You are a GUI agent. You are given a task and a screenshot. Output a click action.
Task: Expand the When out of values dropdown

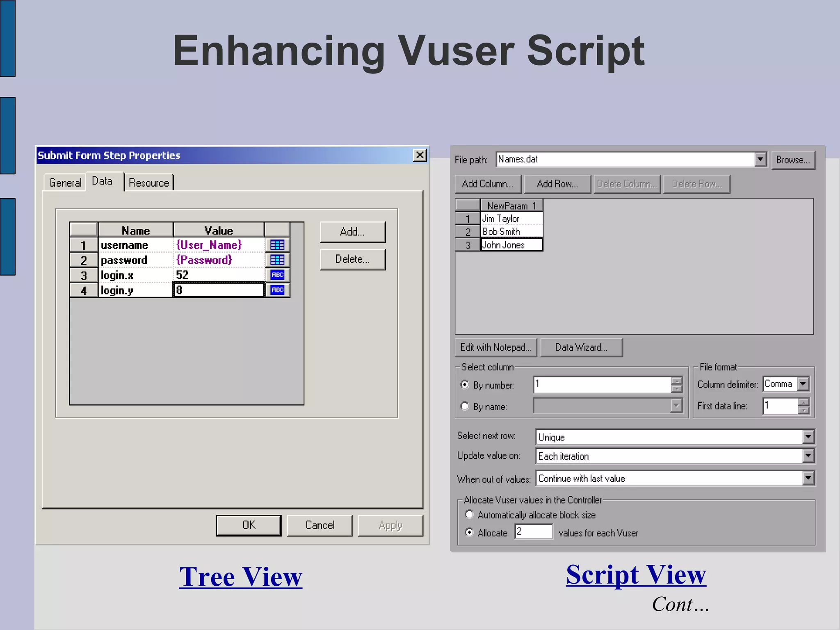pos(808,478)
